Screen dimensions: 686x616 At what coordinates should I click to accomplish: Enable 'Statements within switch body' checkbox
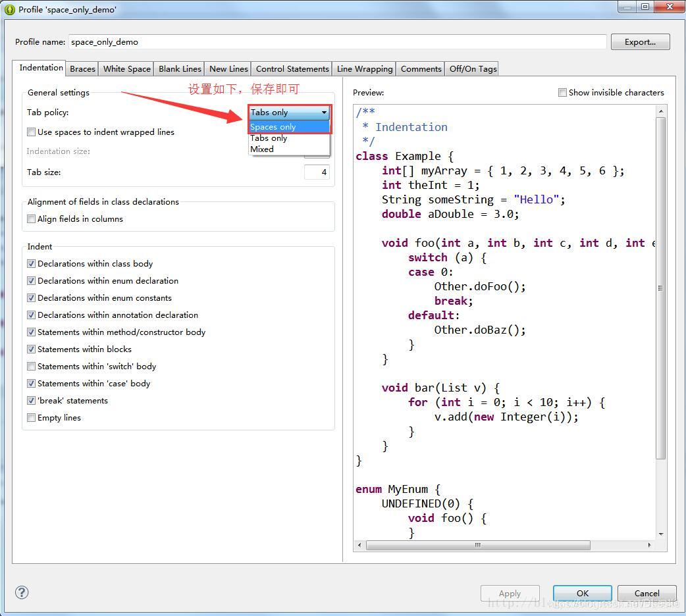pos(31,366)
